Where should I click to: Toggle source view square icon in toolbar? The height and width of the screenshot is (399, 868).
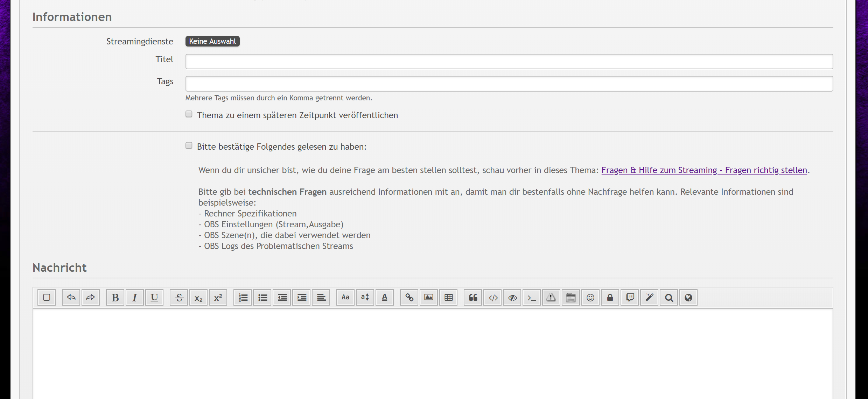(47, 298)
